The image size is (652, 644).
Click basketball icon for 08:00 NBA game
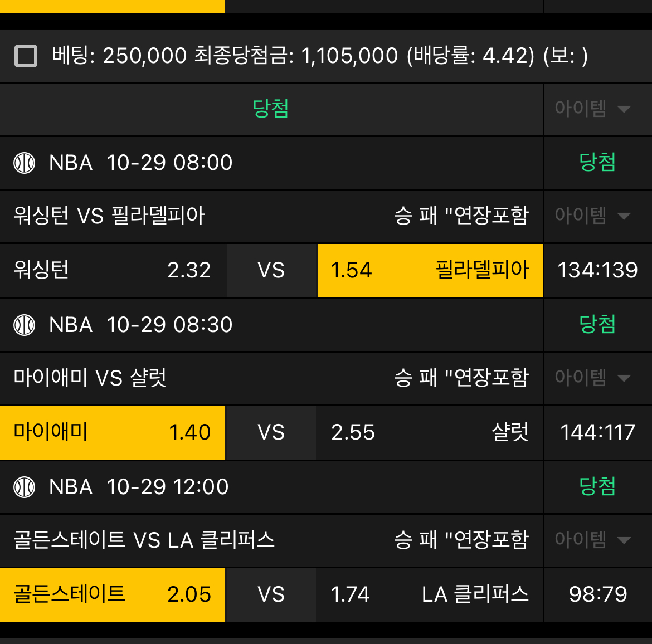coord(25,163)
